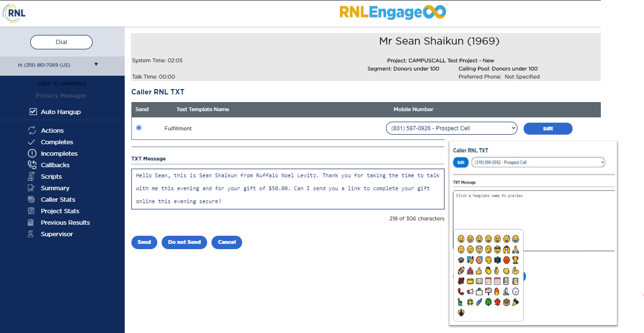
Task: Insert the megaphone emoji
Action: [x=470, y=291]
